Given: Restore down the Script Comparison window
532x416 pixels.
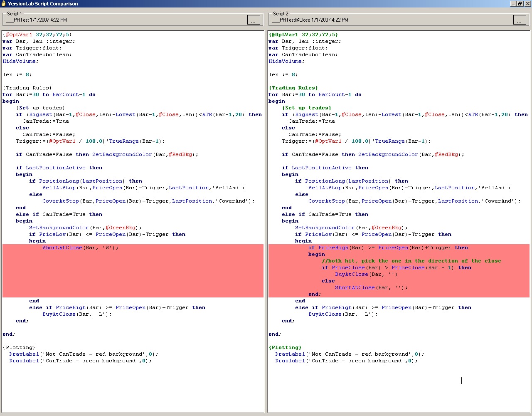Looking at the screenshot, I should (520, 4).
